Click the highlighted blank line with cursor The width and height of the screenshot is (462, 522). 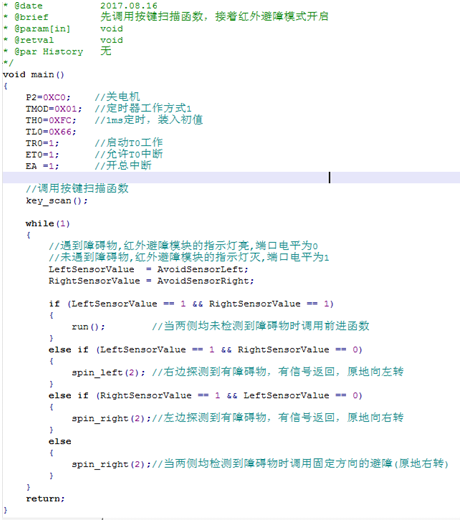[x=231, y=177]
